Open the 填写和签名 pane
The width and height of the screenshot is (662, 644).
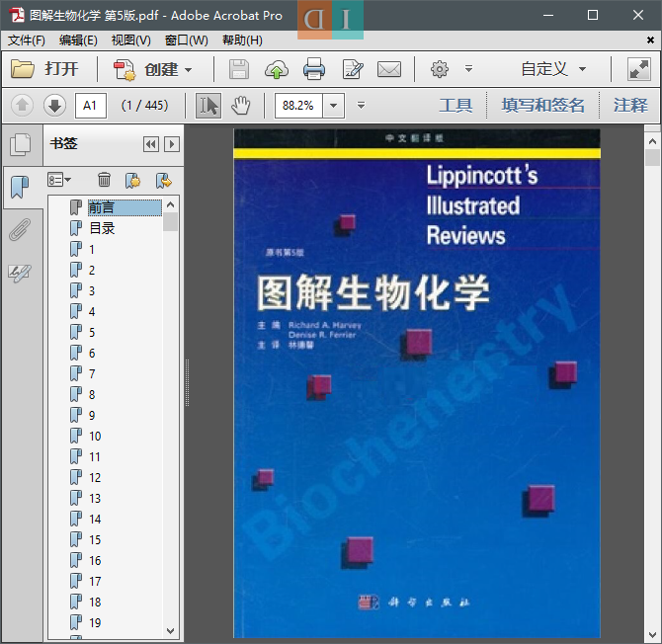[x=543, y=105]
